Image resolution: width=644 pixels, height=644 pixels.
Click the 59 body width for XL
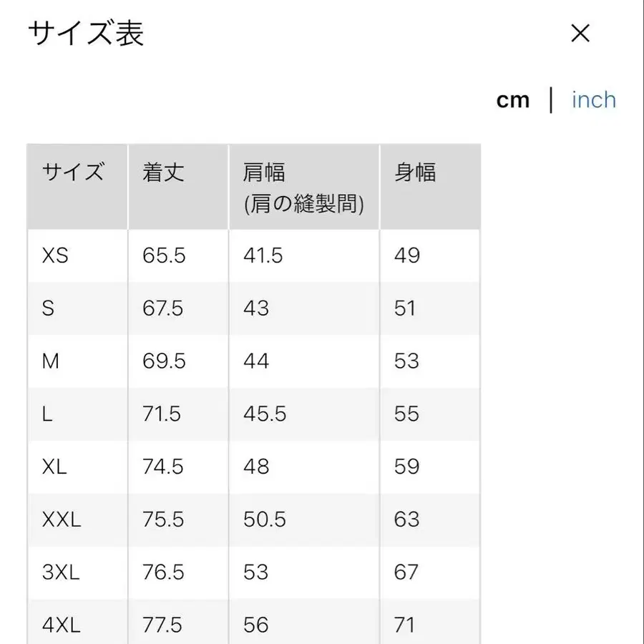click(x=406, y=467)
